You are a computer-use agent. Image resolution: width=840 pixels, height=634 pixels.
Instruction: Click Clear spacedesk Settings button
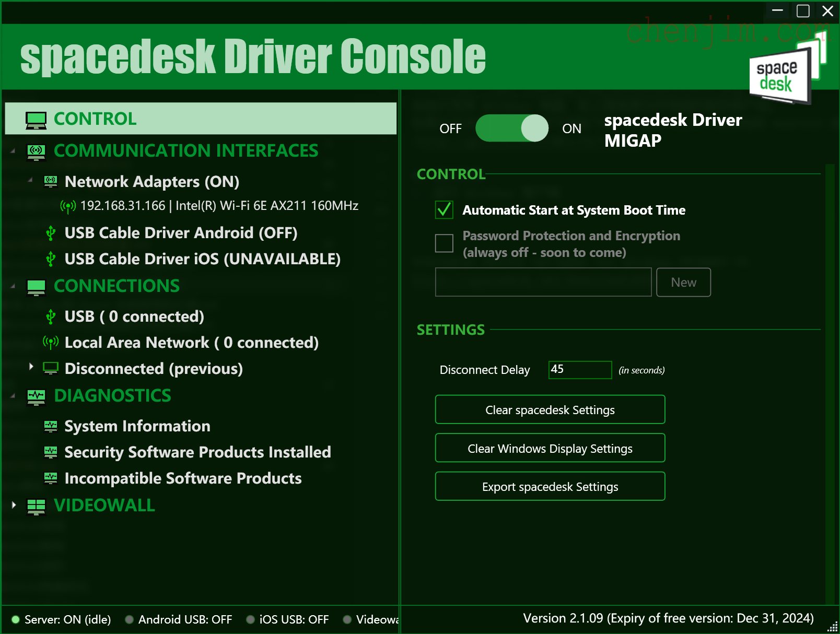(x=550, y=410)
